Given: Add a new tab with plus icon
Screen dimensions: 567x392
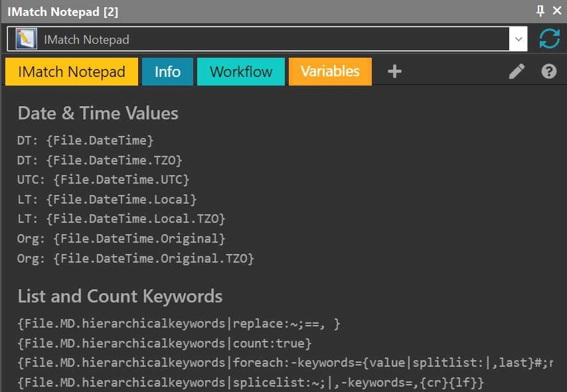Looking at the screenshot, I should 394,71.
